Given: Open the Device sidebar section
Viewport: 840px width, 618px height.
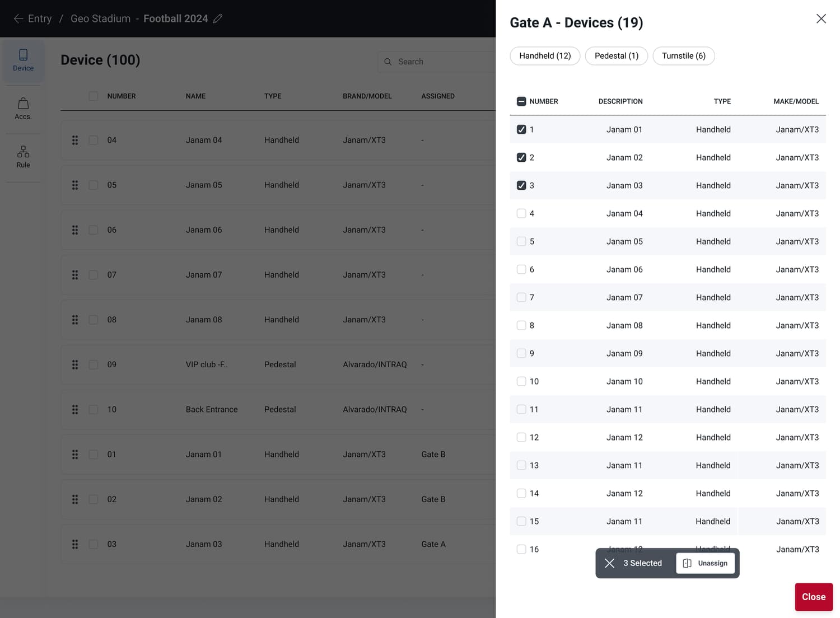Looking at the screenshot, I should [x=23, y=60].
